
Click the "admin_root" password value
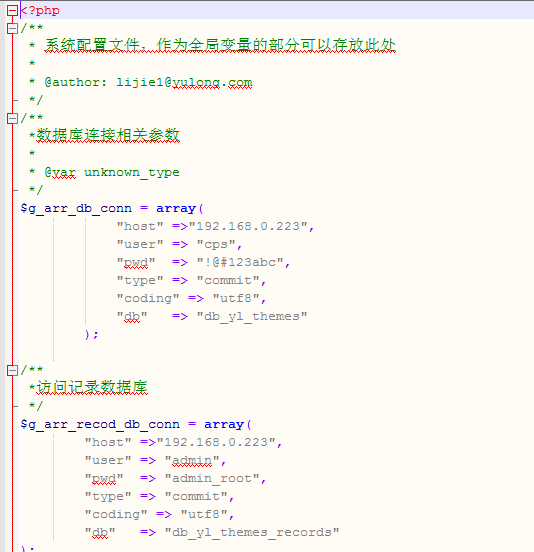tap(212, 478)
